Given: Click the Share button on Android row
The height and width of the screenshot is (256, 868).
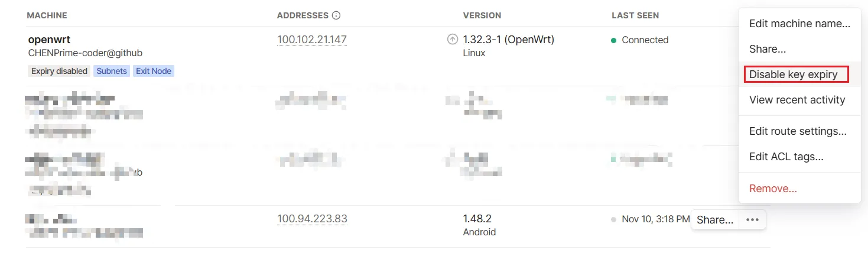Looking at the screenshot, I should tap(715, 220).
